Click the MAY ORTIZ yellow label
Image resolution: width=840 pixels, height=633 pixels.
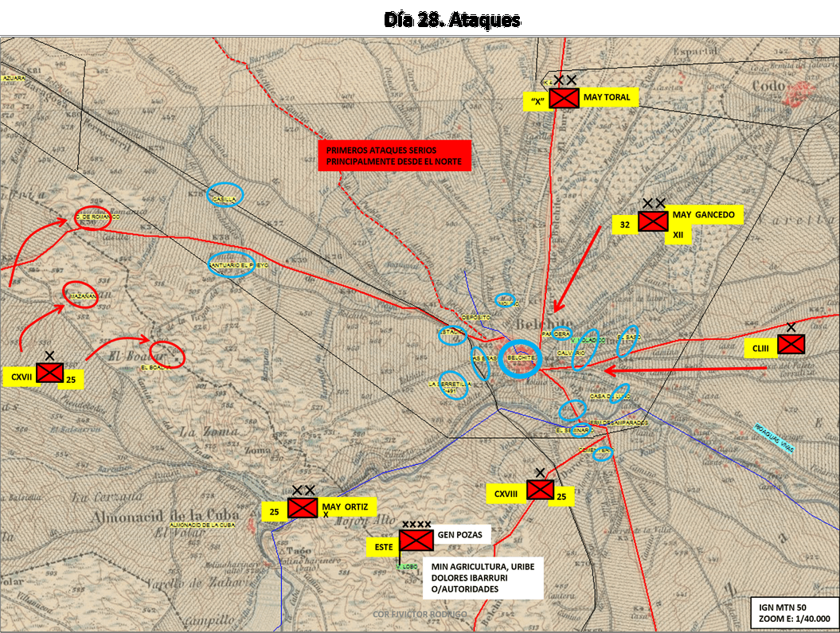pos(346,508)
